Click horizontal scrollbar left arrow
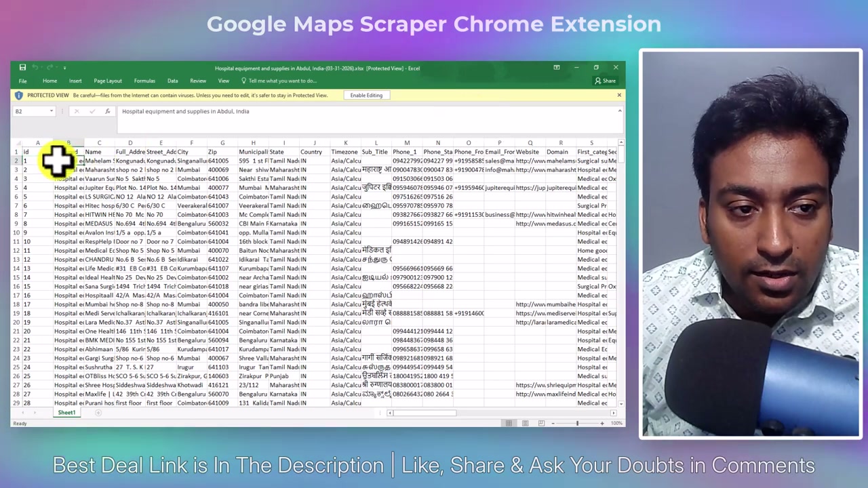The width and height of the screenshot is (868, 488). point(390,413)
